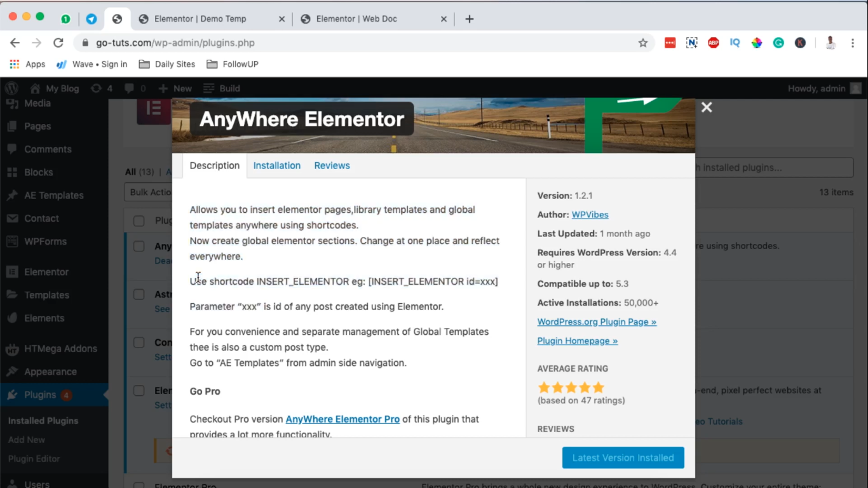Open the colorful pinwheel extension
Viewport: 868px width, 488px height.
click(757, 43)
